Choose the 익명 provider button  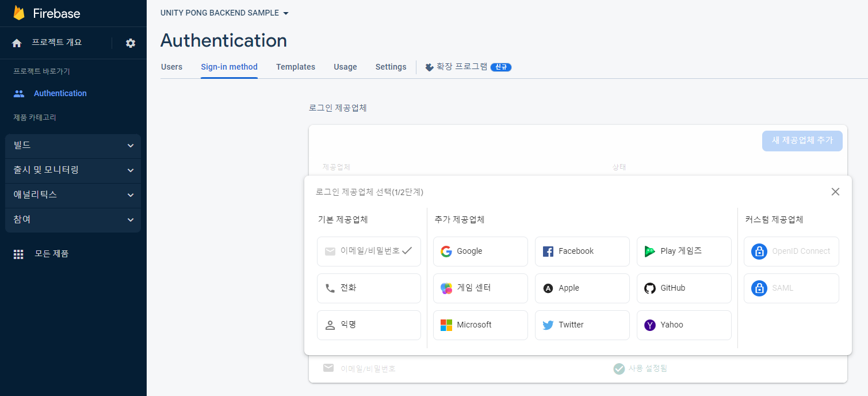coord(369,325)
